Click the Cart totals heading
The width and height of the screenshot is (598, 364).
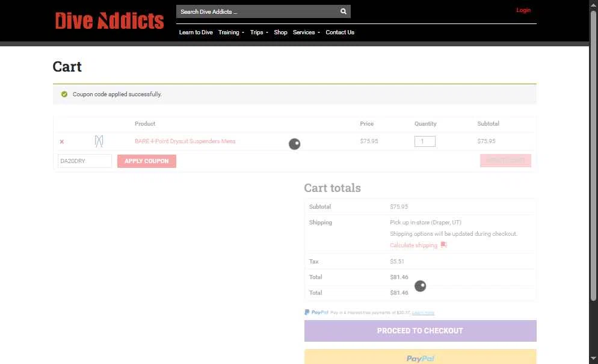click(332, 188)
